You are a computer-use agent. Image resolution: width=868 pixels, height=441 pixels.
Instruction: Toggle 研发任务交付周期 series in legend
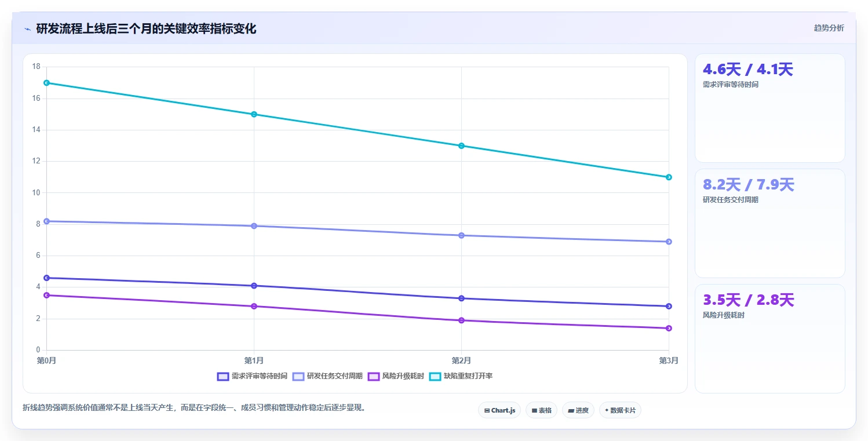pos(327,376)
